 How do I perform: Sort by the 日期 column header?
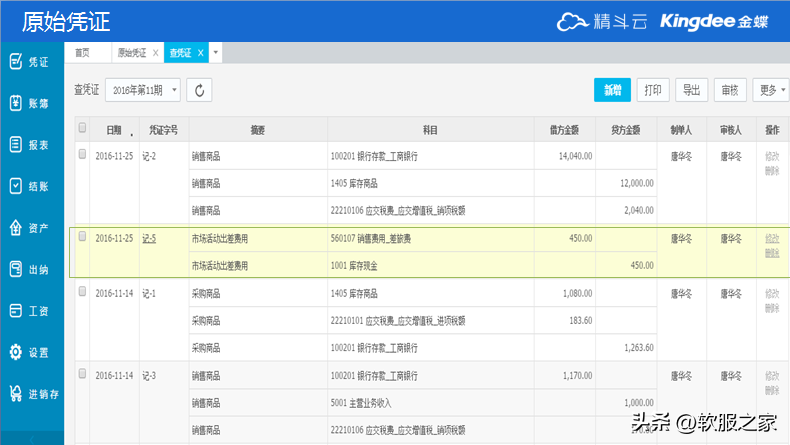115,130
